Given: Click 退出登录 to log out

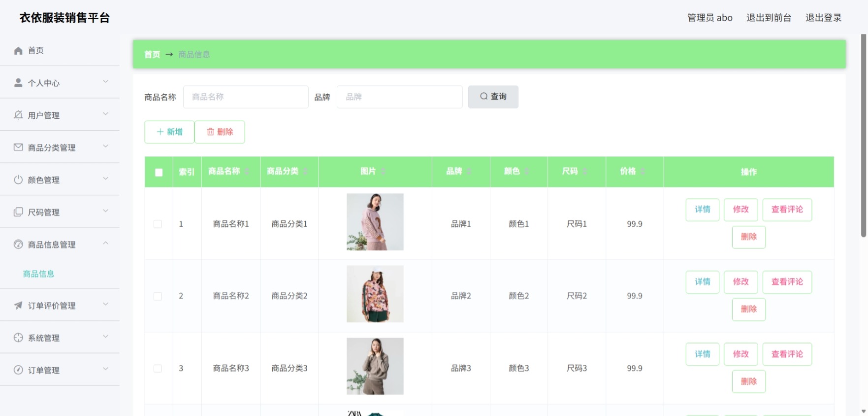Looking at the screenshot, I should (823, 18).
